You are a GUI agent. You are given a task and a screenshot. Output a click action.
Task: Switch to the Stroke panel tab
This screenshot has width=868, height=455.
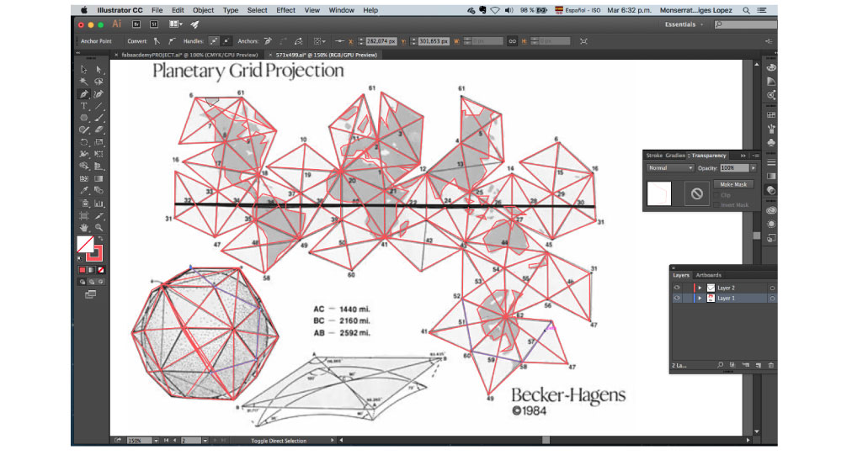point(654,156)
